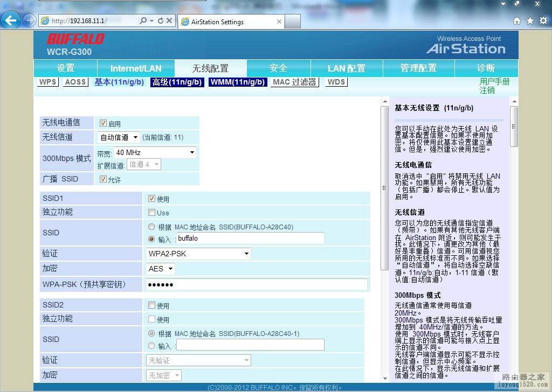
Task: Close the browser window
Action: (537, 4)
